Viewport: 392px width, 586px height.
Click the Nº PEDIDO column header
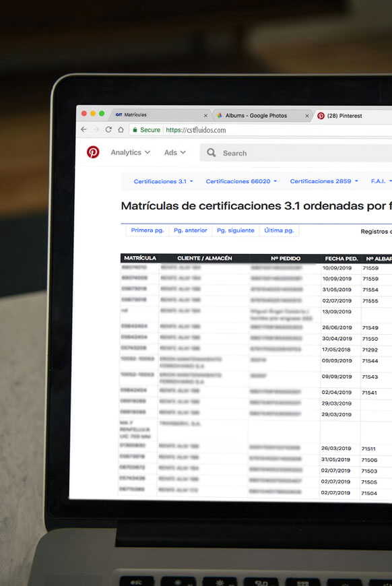(286, 259)
